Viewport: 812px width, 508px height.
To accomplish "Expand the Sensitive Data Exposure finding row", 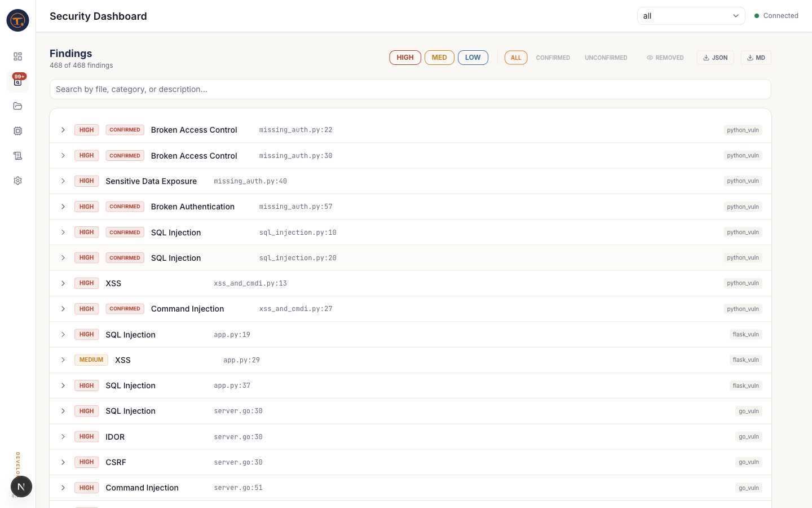I will [63, 181].
